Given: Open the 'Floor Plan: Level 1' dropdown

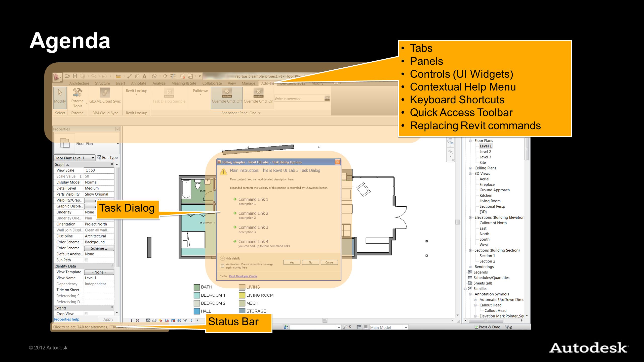Looking at the screenshot, I should (74, 158).
